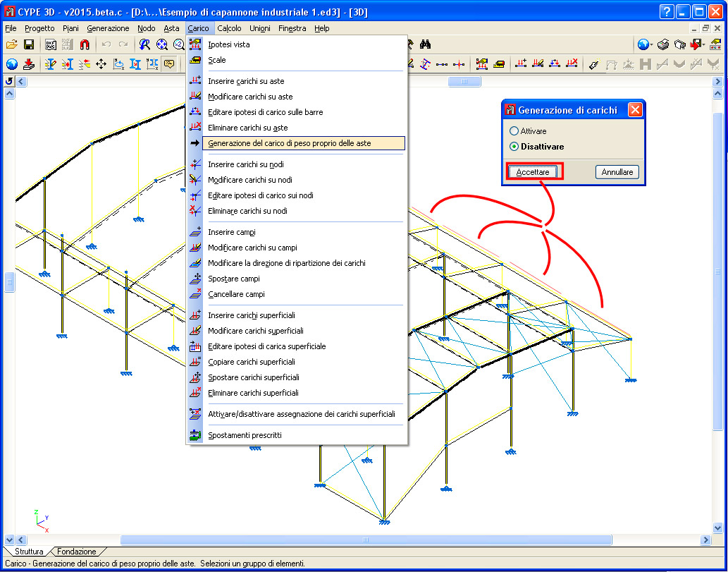
Task: Select the move tool with four black arrows
Action: point(101,64)
